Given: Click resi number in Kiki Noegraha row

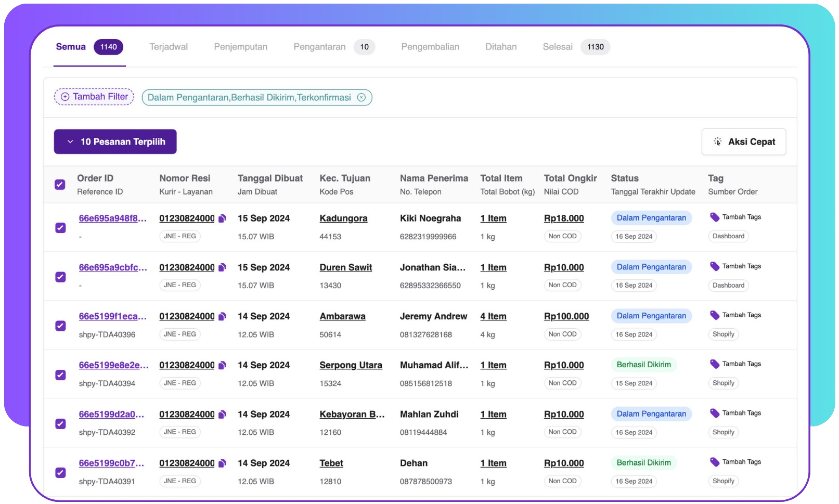Looking at the screenshot, I should 187,218.
